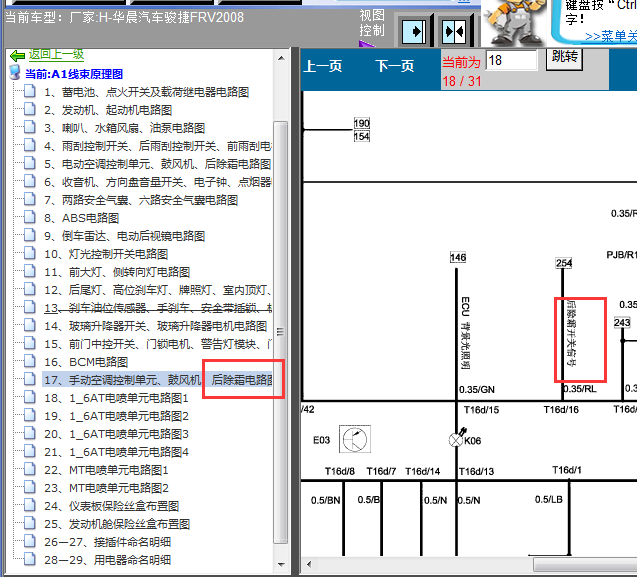Screen dimensions: 637x577
Task: Open item 26-27 connector naming details
Action: [x=108, y=542]
